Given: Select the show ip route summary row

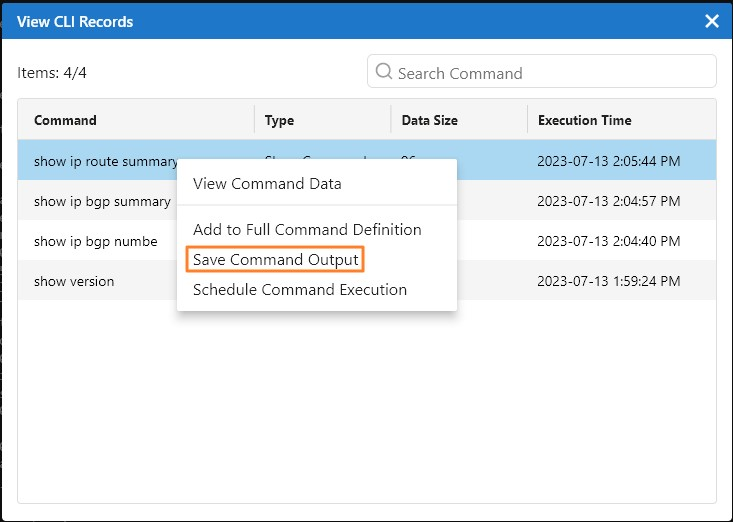Looking at the screenshot, I should pos(105,161).
